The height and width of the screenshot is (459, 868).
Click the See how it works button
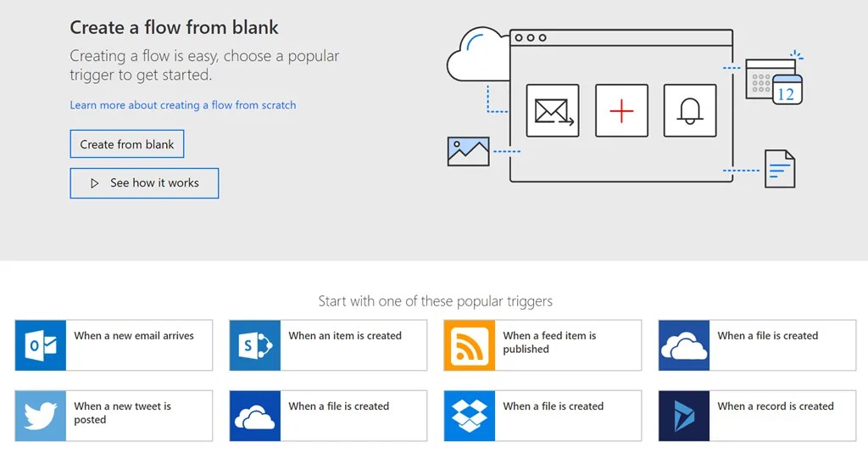[144, 183]
